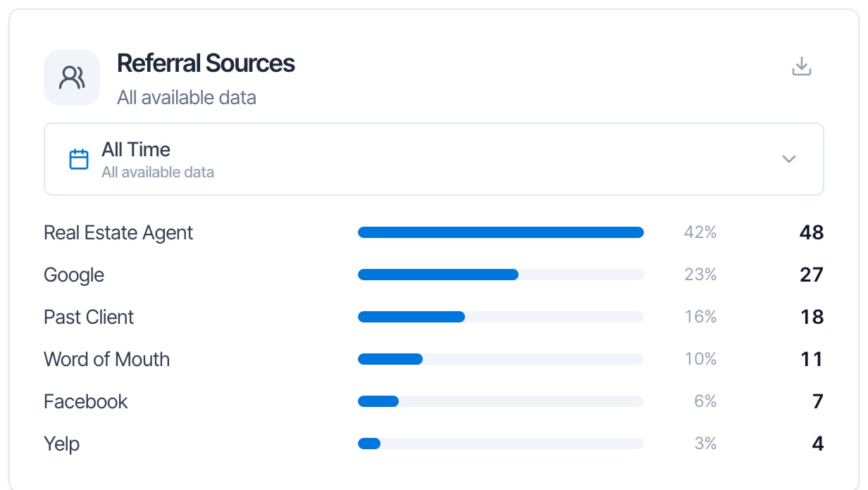Click the Referral Sources heading

(206, 63)
